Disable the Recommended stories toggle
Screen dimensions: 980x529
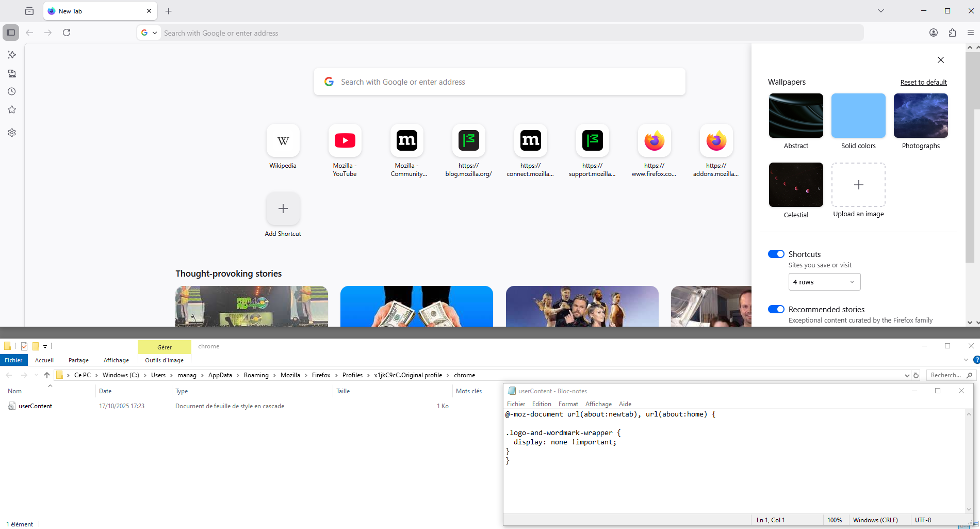(776, 309)
